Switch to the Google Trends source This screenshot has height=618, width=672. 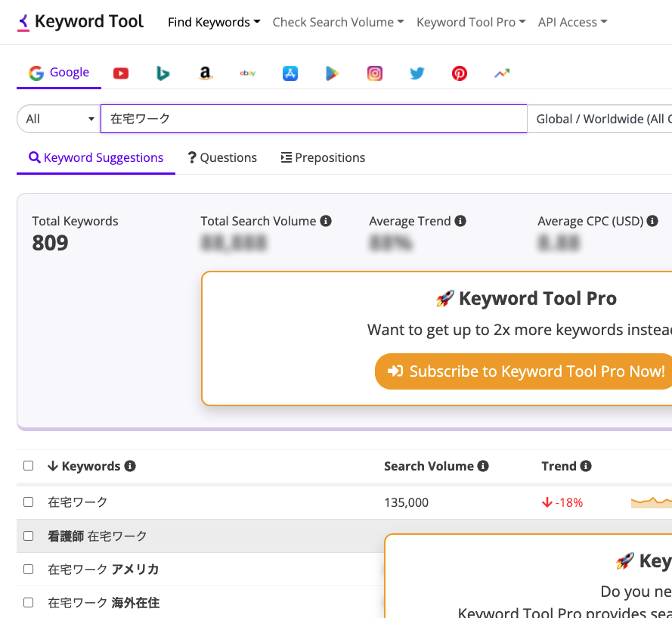[x=502, y=73]
